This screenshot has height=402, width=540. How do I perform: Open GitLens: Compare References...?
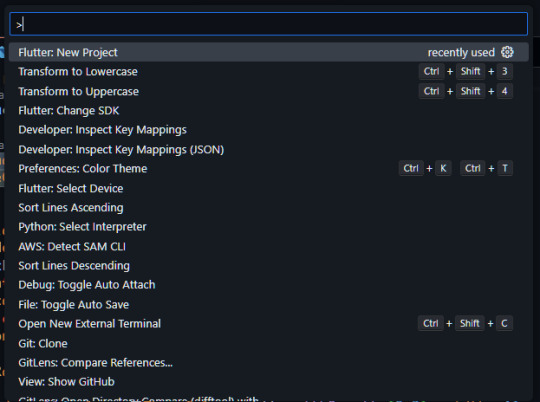click(x=269, y=363)
